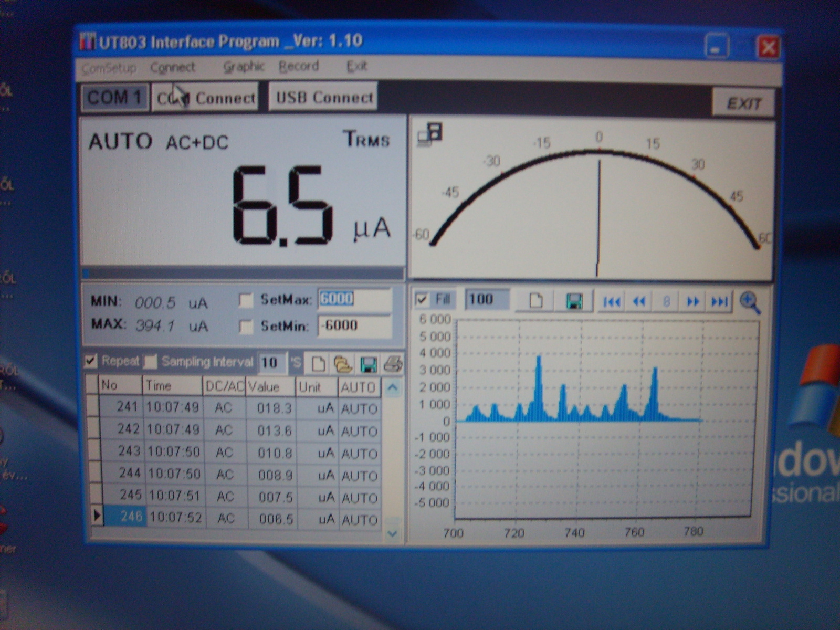This screenshot has height=630, width=840.
Task: Click the Value column header
Action: 271,387
